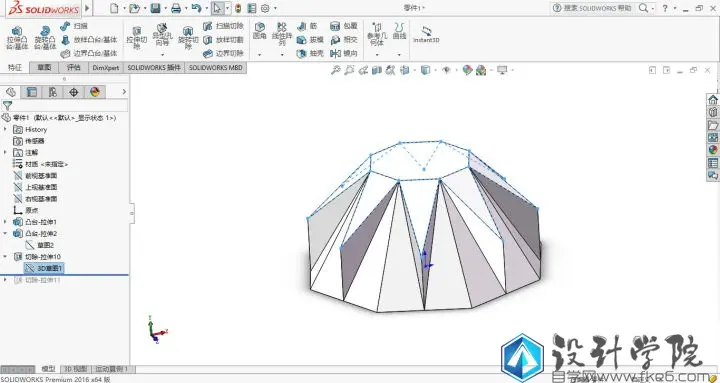The height and width of the screenshot is (383, 720).
Task: Expand the dropdown under the Fillet (圆角) tool
Action: click(259, 55)
